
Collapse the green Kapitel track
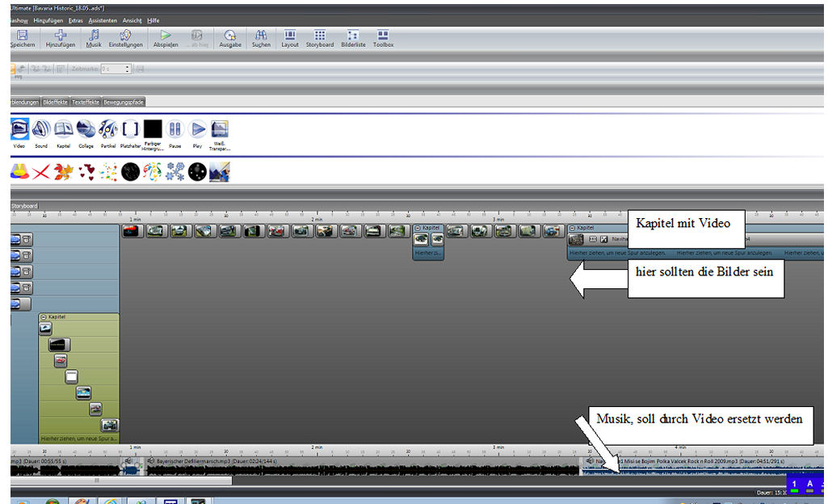pyautogui.click(x=44, y=317)
